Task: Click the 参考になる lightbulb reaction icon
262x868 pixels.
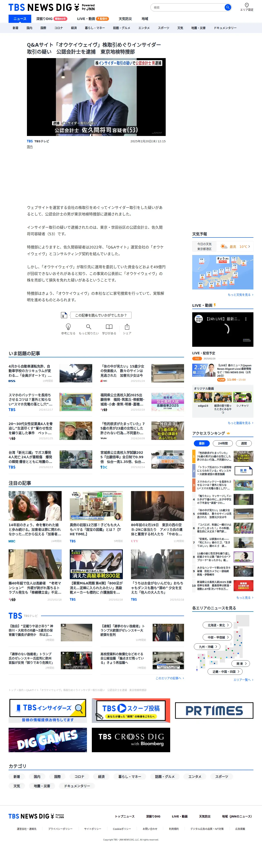Action: pos(68,327)
